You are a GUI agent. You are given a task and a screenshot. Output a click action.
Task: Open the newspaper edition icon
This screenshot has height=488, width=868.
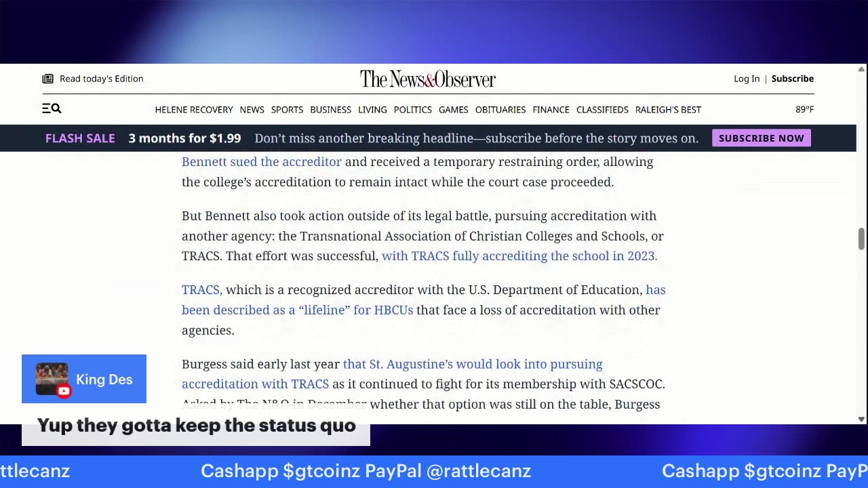coord(47,79)
